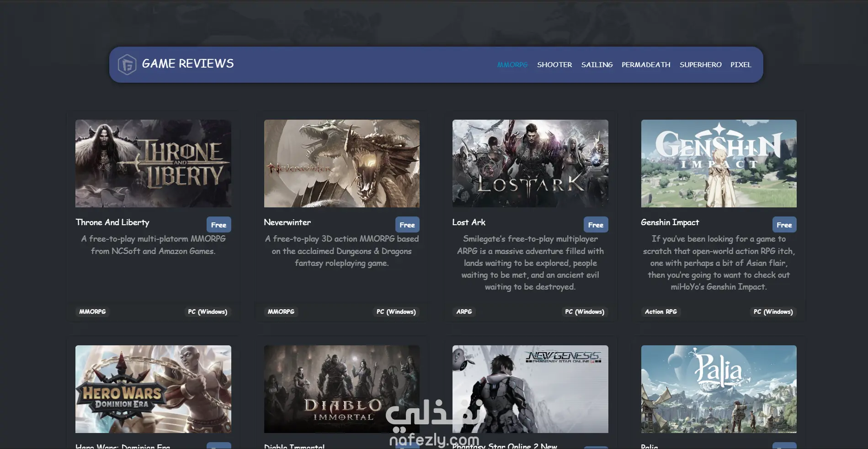The image size is (868, 449).
Task: Click Free badge on Throne And Liberty
Action: (x=218, y=225)
